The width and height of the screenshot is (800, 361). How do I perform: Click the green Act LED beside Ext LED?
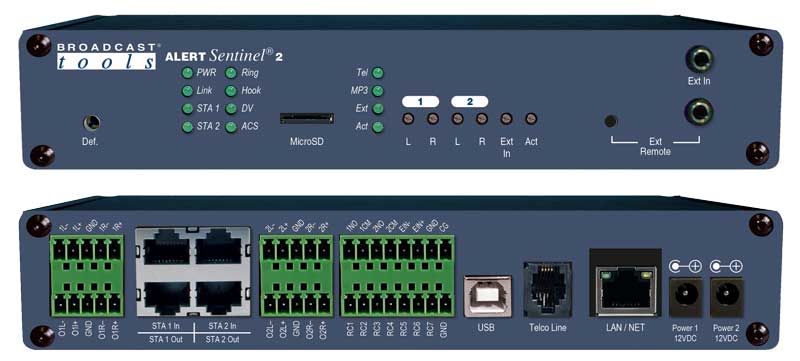pyautogui.click(x=378, y=127)
